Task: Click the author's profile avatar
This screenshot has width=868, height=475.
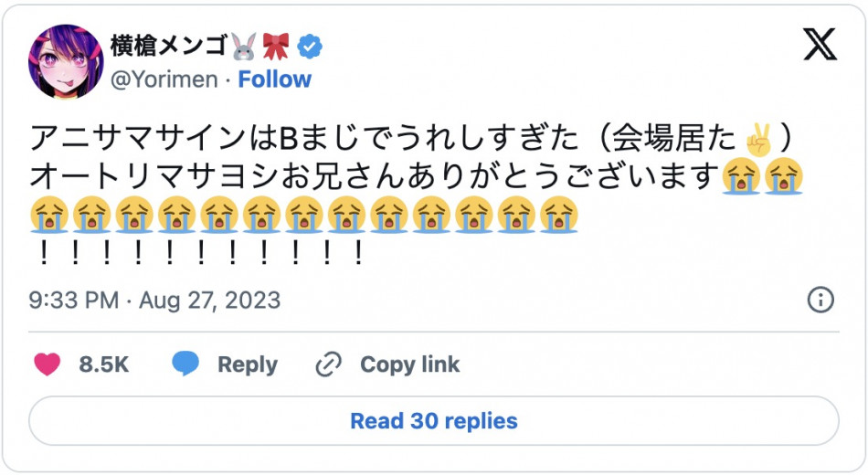Action: [x=64, y=61]
